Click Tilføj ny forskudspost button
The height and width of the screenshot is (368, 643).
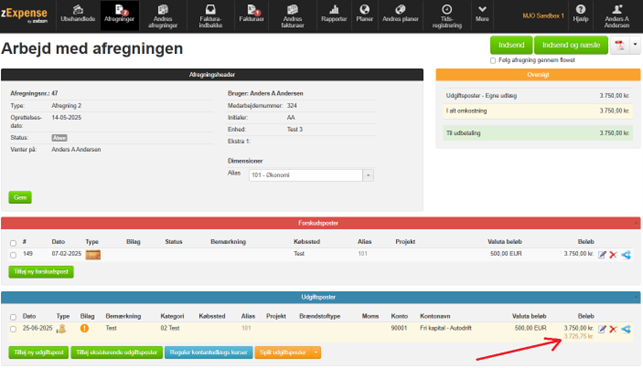(41, 272)
